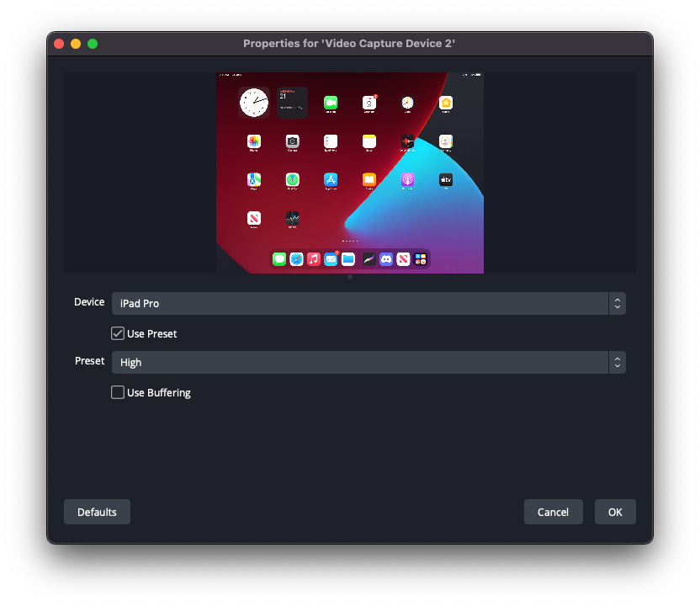Minimize the window with the yellow button
Screen dimensions: 700x606
[76, 44]
